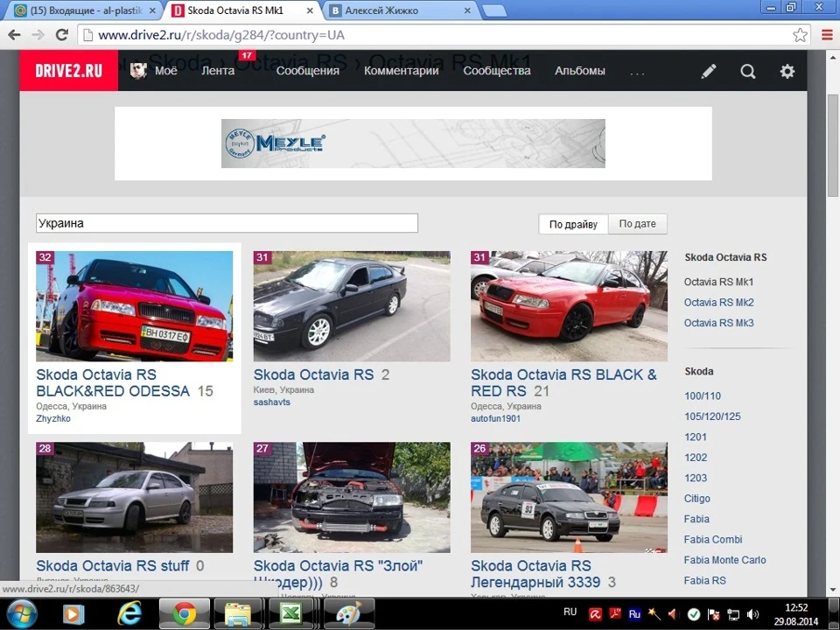This screenshot has height=630, width=840.
Task: Open site search magnifier icon
Action: (x=748, y=71)
